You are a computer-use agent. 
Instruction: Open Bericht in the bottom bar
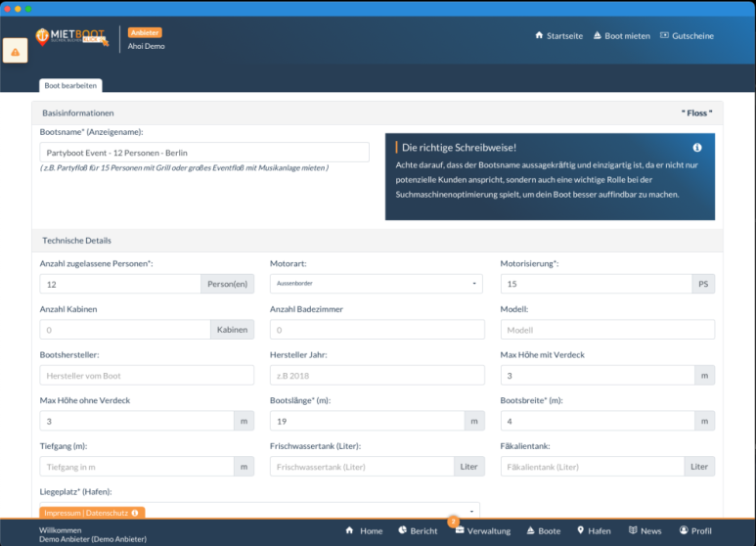click(x=417, y=531)
